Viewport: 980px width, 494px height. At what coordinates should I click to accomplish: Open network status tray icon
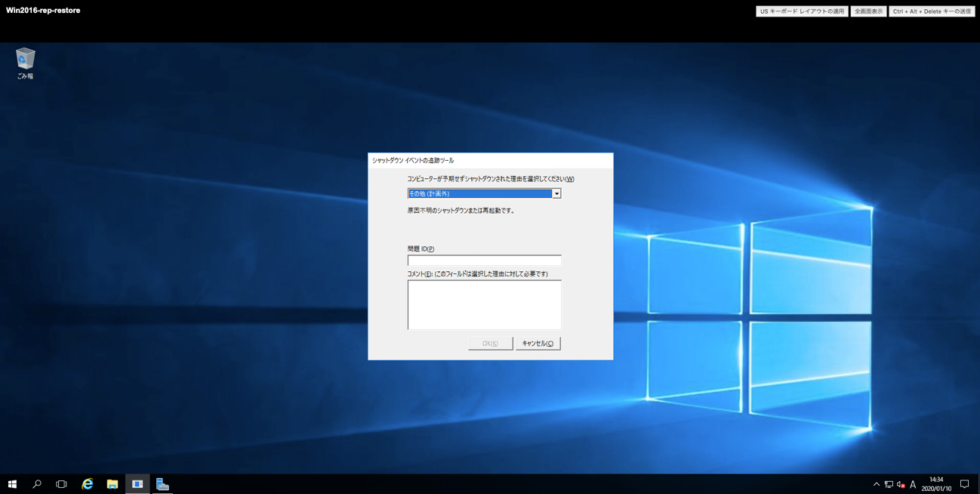point(889,484)
